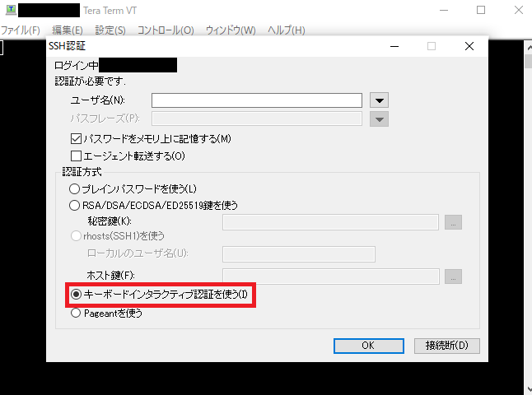Click the SSH認証 dialog title text
This screenshot has height=395, width=532.
(x=68, y=46)
